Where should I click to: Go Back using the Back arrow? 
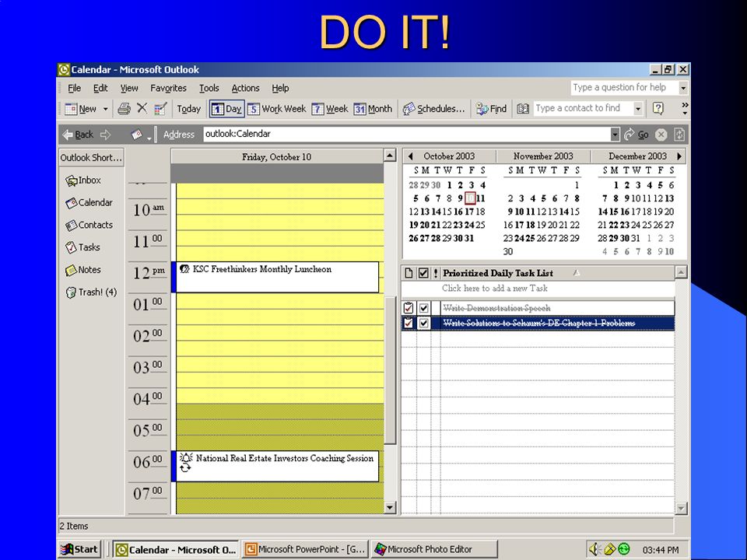(78, 135)
